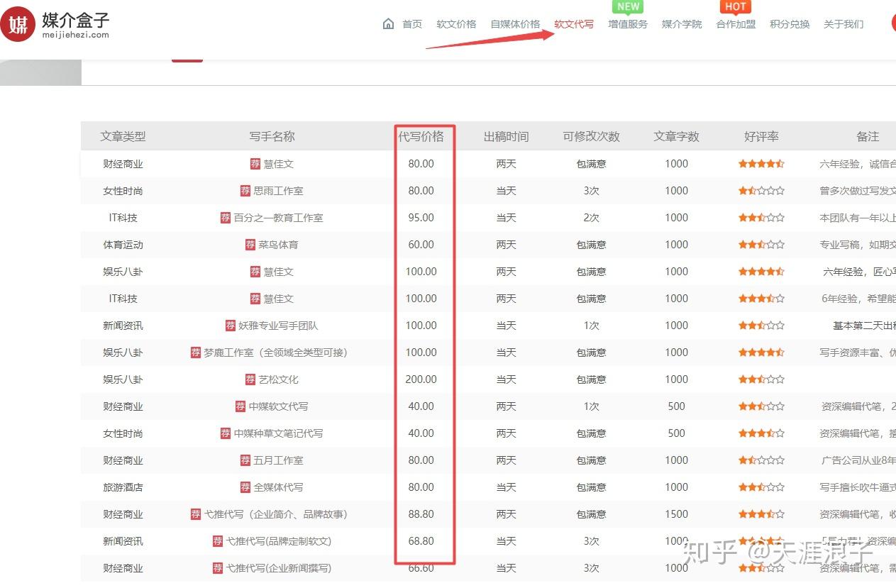Click price 68.80 in the table

coord(421,541)
